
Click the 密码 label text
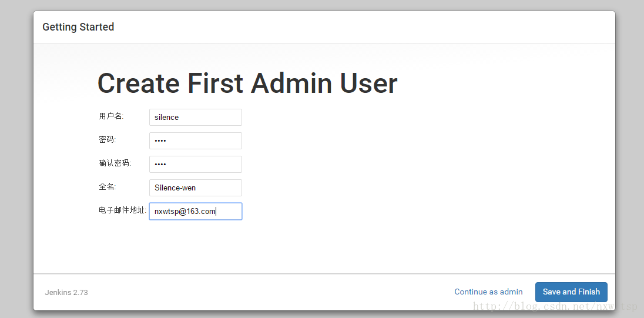tap(107, 140)
